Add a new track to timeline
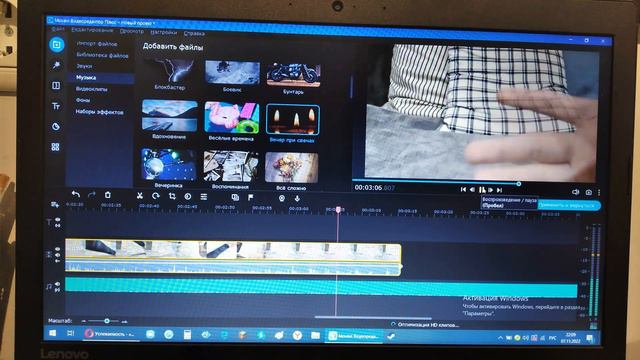Screen dimensions: 640x360 (x=55, y=204)
